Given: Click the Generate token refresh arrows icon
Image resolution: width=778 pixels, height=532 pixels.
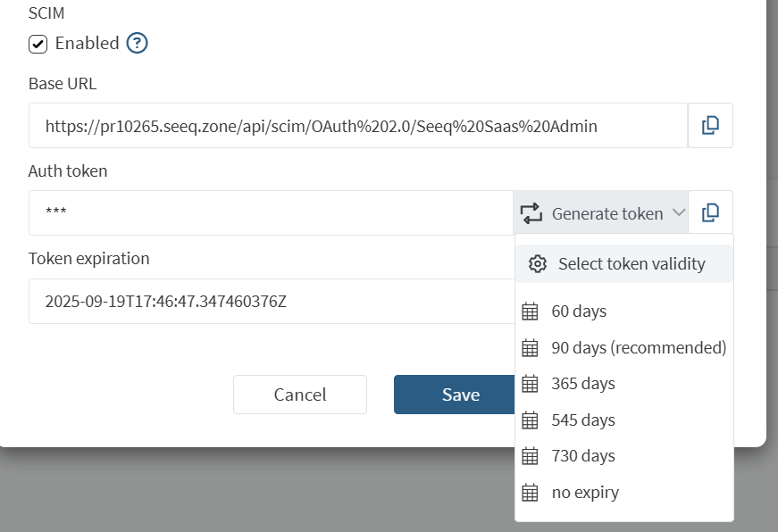Looking at the screenshot, I should pyautogui.click(x=531, y=213).
